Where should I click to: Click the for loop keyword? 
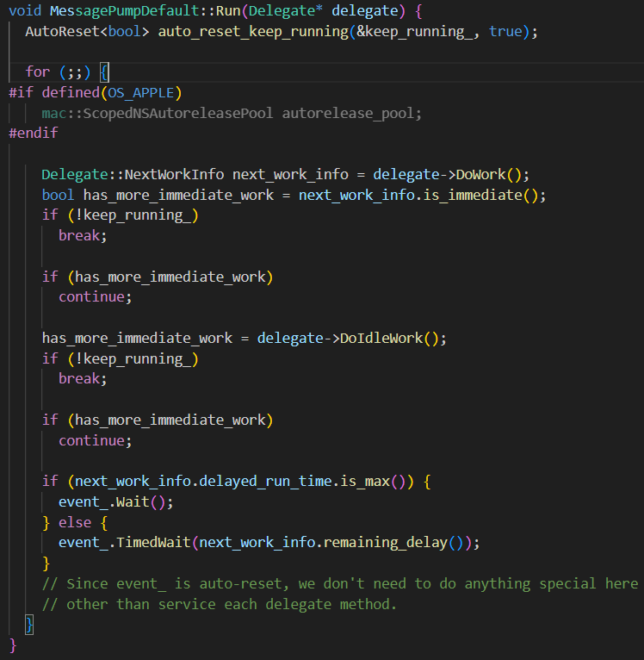[x=37, y=72]
